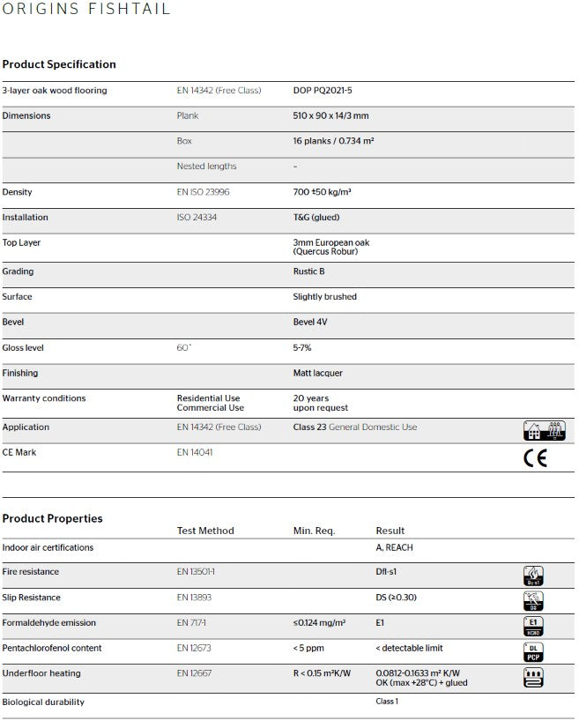
Task: Select the 510 x 90 x 14/3 mm dimensions
Action: (x=331, y=115)
